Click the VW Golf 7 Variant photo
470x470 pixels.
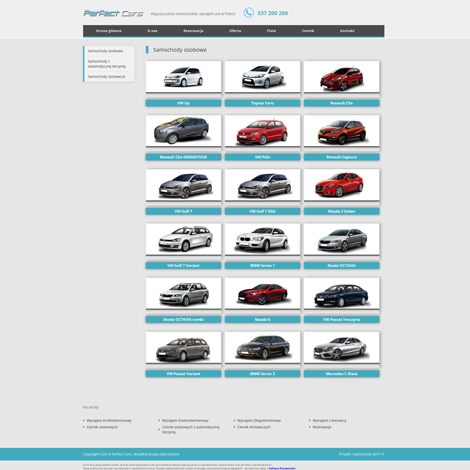point(183,239)
